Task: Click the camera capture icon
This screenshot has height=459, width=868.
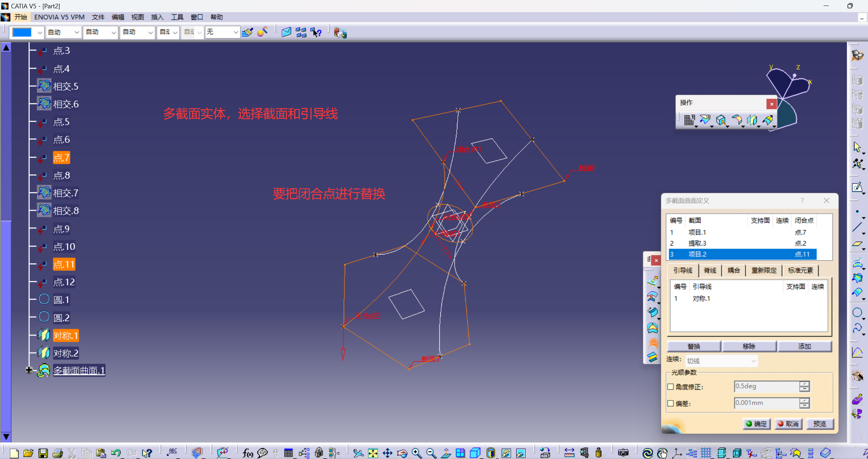Action: 623,453
